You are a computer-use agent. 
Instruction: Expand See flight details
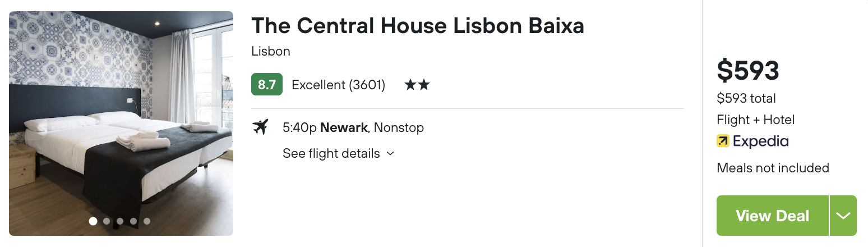click(339, 153)
